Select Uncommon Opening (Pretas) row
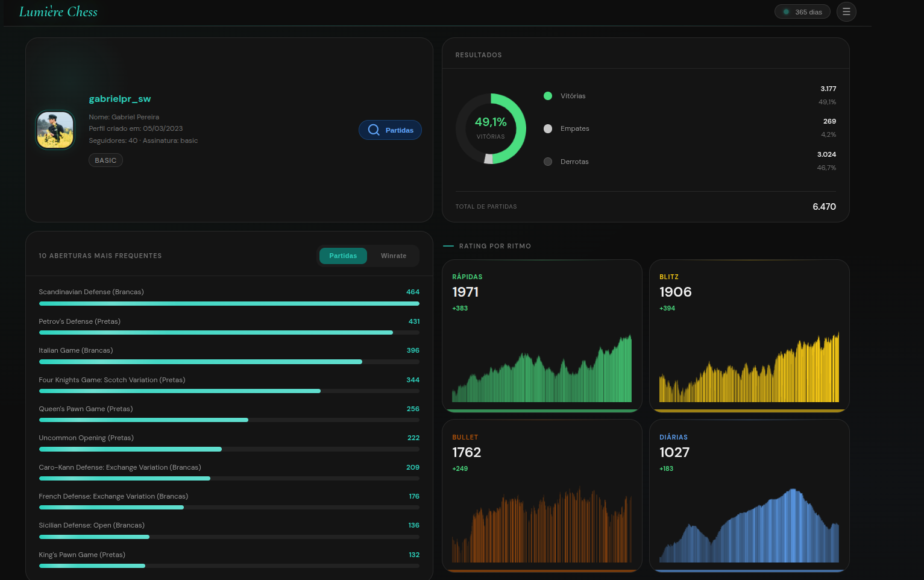924x580 pixels. click(229, 443)
